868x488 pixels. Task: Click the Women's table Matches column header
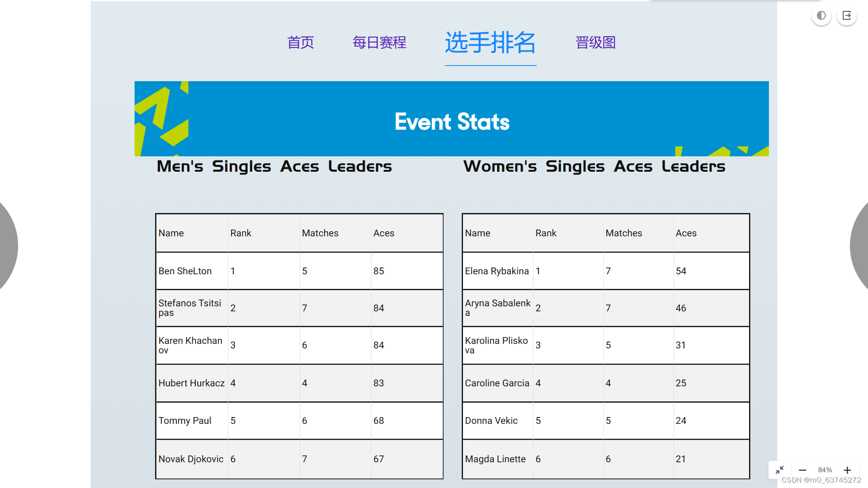(623, 233)
